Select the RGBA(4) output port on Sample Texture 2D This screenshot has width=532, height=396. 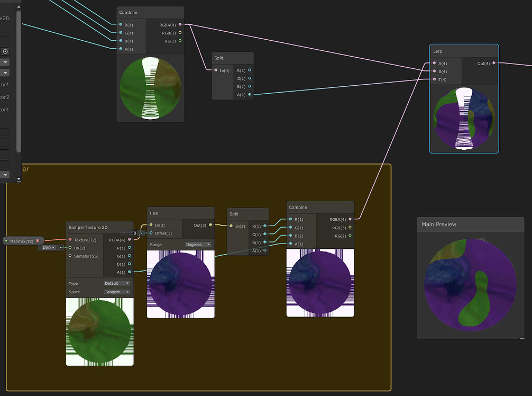coord(130,240)
